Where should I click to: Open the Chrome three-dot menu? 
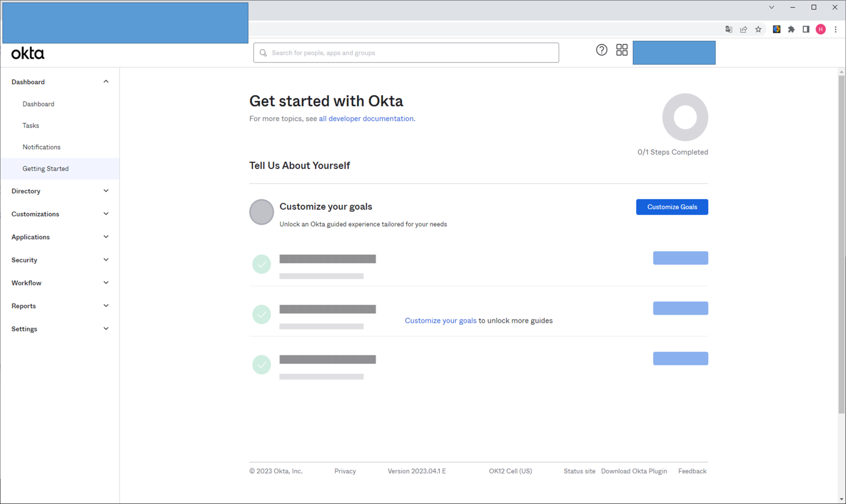pos(836,29)
